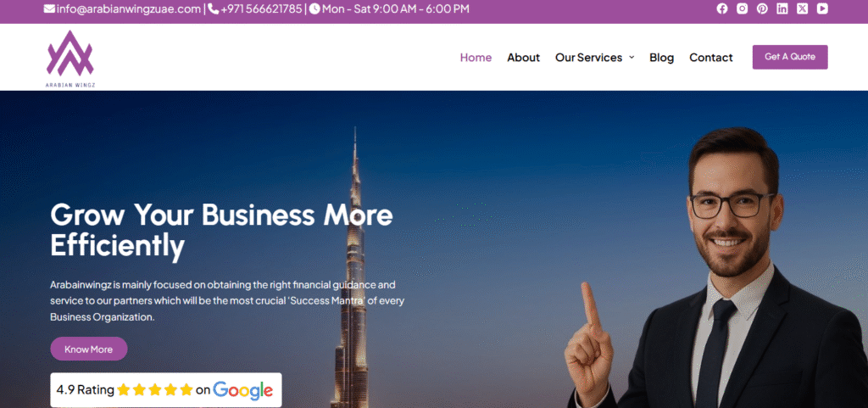Click the Know More button

click(x=88, y=349)
